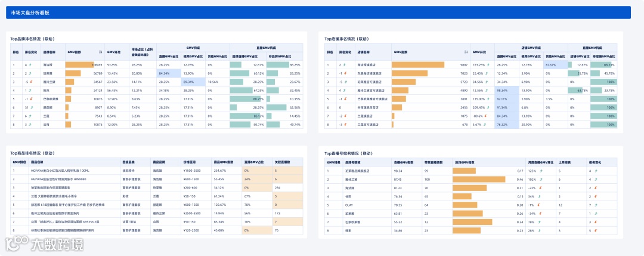
Task: Click the 85.12% teal bar
Action: pyautogui.click(x=245, y=116)
